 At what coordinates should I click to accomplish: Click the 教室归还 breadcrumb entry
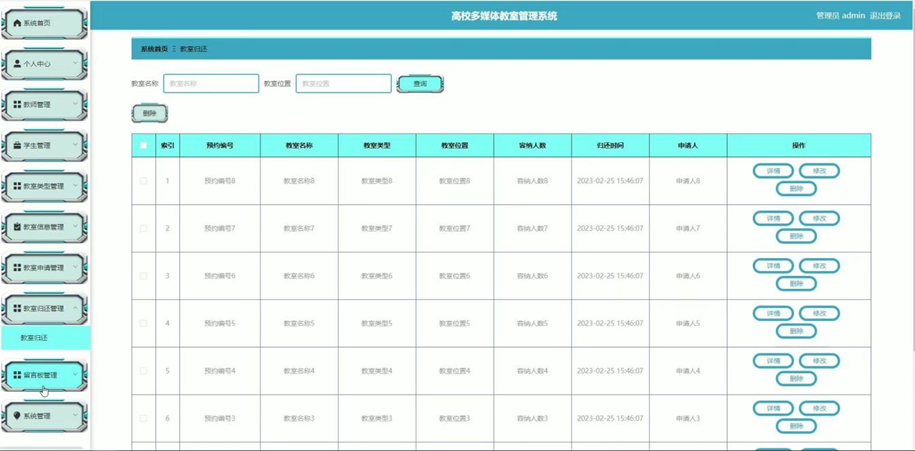(x=193, y=49)
